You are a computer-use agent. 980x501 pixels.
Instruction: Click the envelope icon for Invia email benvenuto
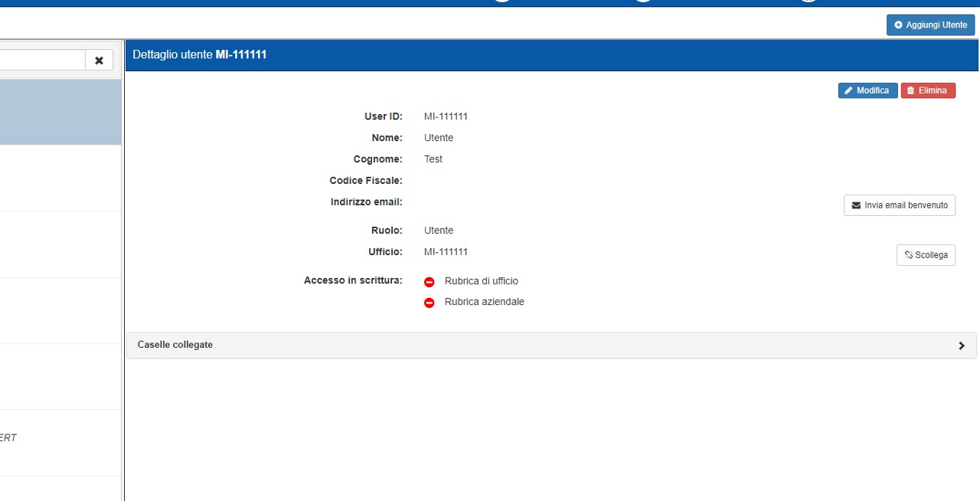(856, 205)
